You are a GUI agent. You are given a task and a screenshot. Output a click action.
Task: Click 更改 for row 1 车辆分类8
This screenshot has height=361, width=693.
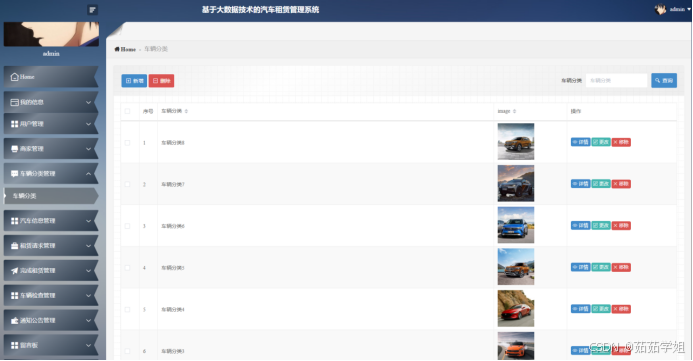601,142
